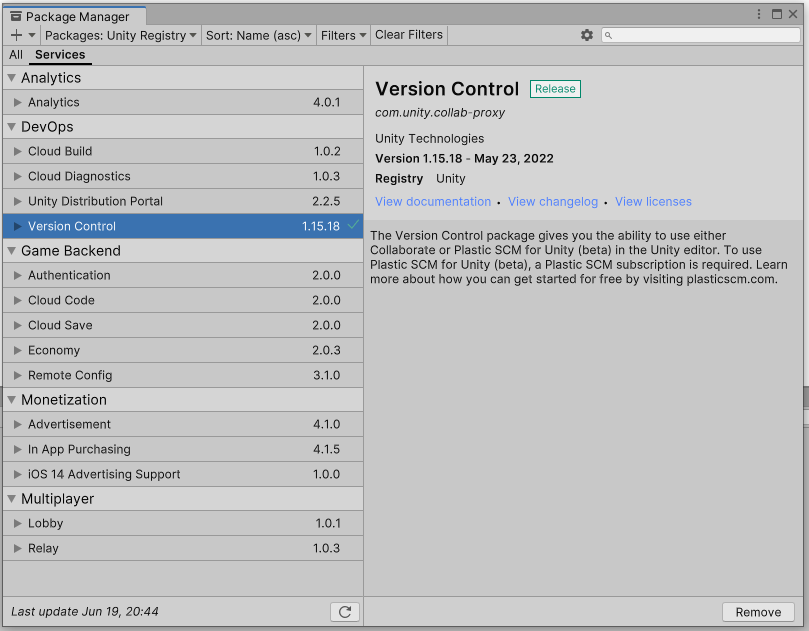Switch to the Services tab
This screenshot has width=809, height=631.
click(60, 55)
